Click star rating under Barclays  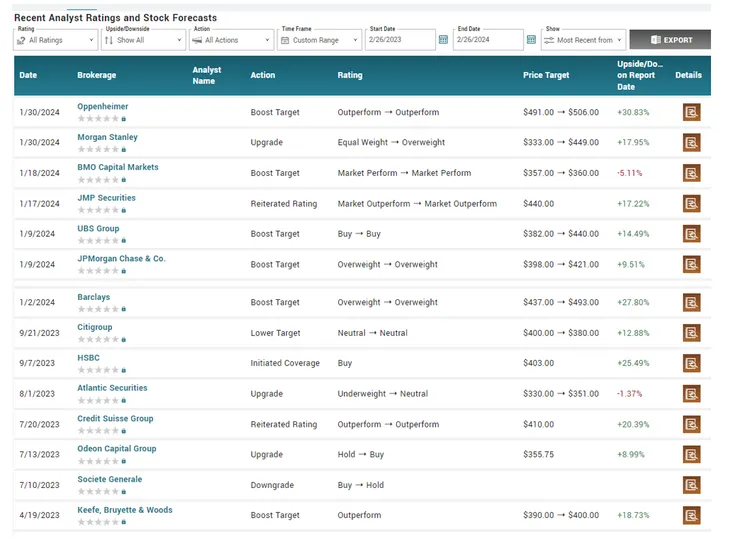click(98, 309)
